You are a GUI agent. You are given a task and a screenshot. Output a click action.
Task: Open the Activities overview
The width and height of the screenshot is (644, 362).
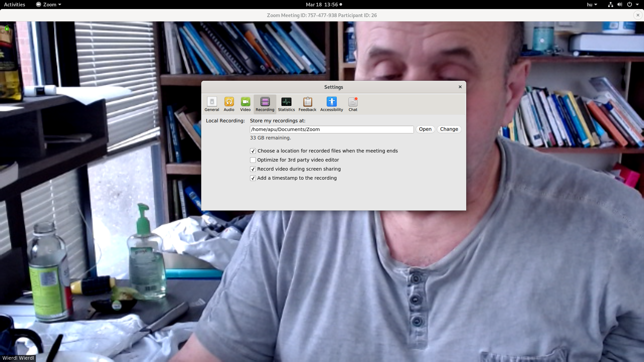coord(14,5)
